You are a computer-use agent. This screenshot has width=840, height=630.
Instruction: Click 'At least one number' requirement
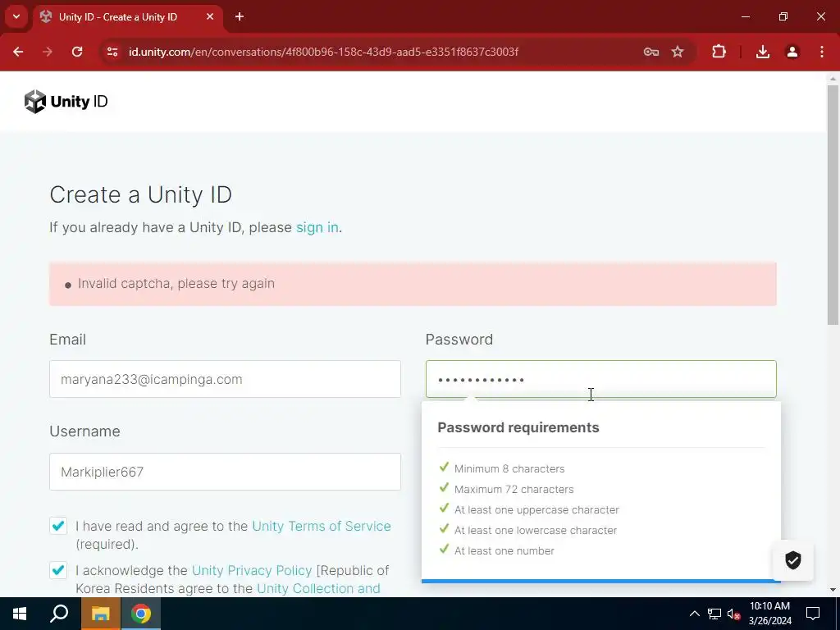[x=504, y=550]
